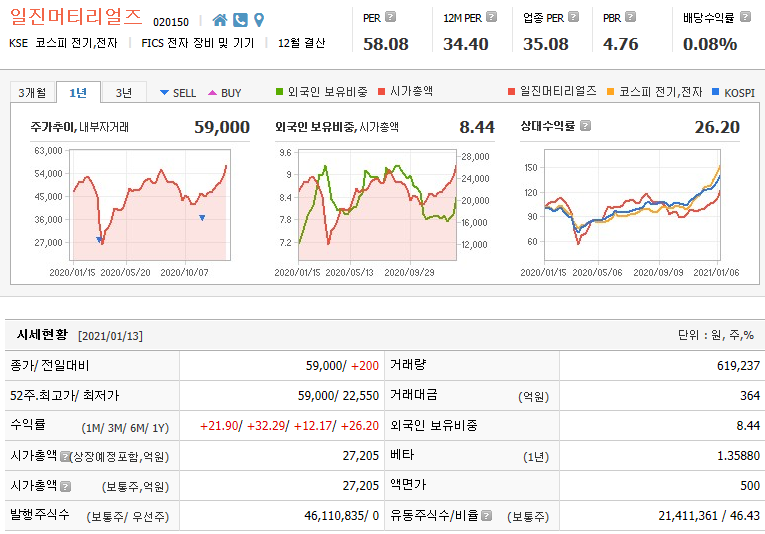
Task: Click the 내부자거래 chart heading
Action: point(104,127)
